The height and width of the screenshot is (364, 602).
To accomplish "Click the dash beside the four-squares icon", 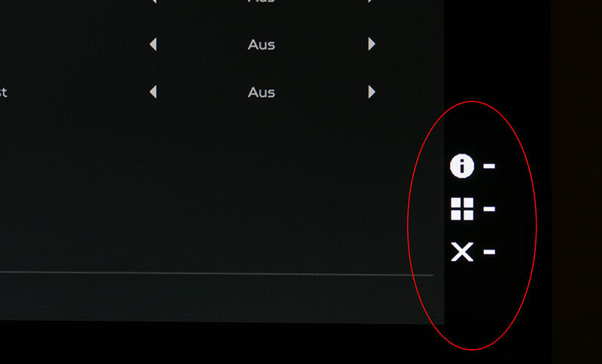I will coord(489,208).
